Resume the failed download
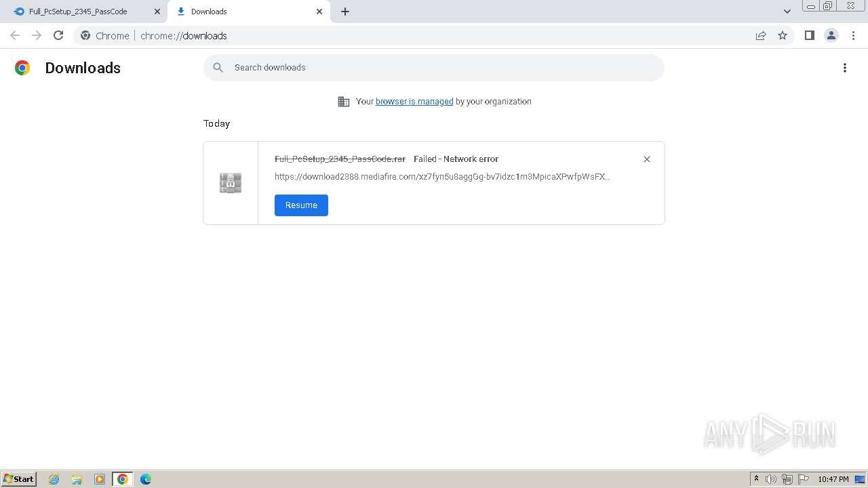 click(x=301, y=205)
